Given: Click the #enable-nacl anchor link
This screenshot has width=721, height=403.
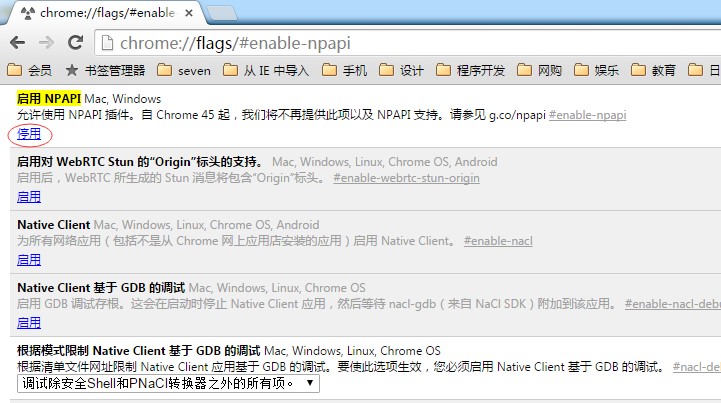Looking at the screenshot, I should pos(498,241).
